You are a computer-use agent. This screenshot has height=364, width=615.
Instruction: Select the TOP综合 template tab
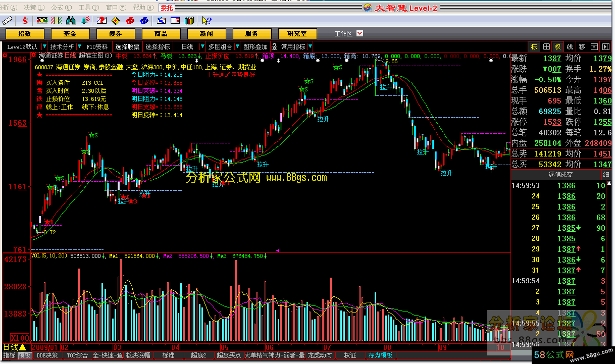pyautogui.click(x=77, y=355)
